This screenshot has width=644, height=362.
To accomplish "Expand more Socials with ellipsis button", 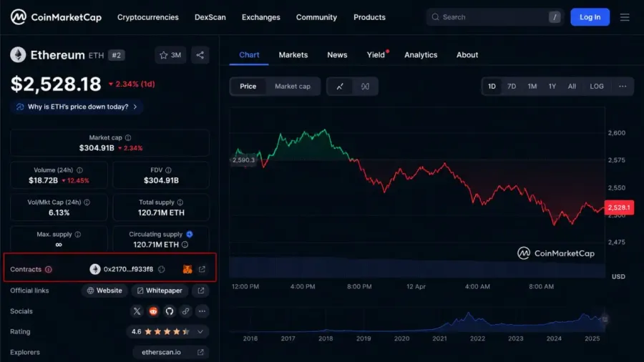I will point(202,311).
